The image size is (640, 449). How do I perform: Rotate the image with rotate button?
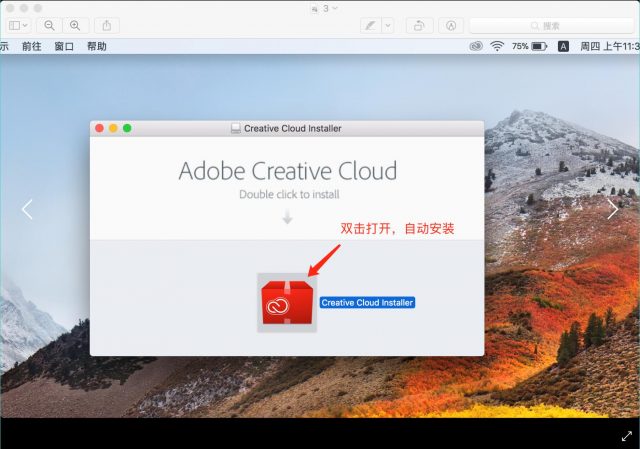419,26
